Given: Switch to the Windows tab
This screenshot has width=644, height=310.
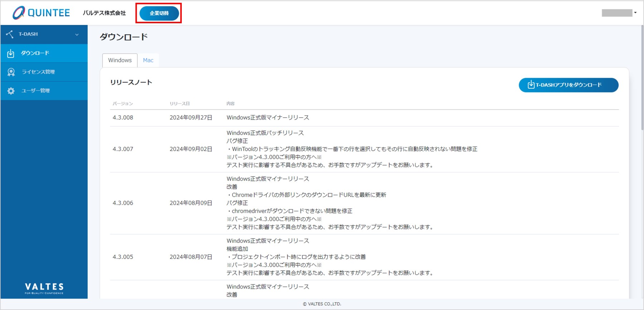Looking at the screenshot, I should [120, 60].
